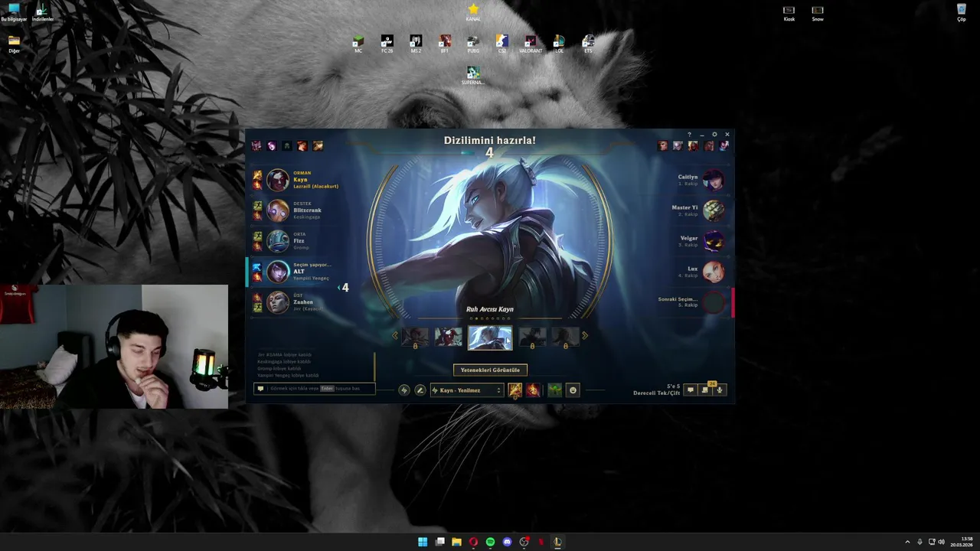
Task: Click the empty fifth enemy pick slot
Action: (714, 302)
